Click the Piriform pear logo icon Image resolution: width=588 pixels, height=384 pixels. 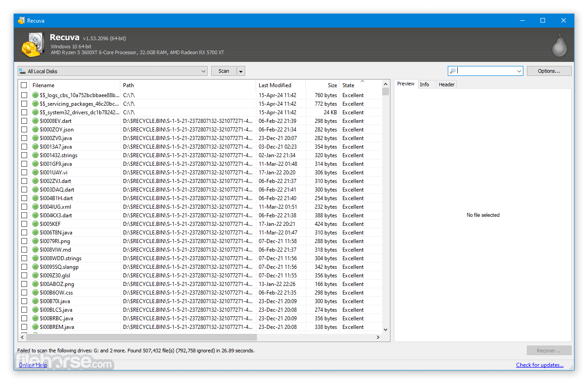(x=560, y=45)
